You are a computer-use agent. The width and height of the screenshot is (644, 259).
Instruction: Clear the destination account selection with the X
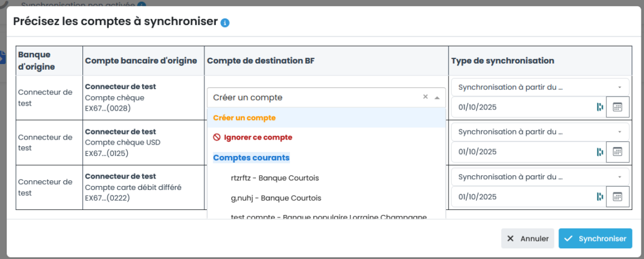click(x=425, y=97)
